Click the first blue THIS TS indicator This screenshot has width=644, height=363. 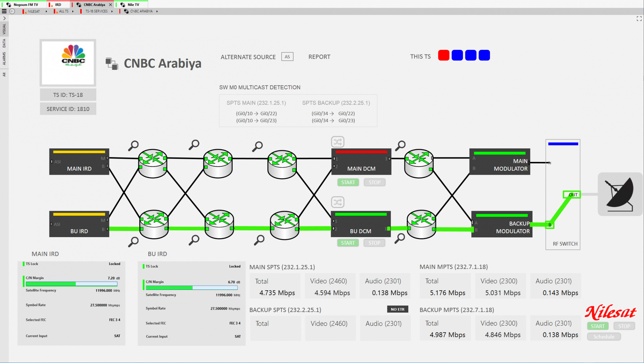457,55
